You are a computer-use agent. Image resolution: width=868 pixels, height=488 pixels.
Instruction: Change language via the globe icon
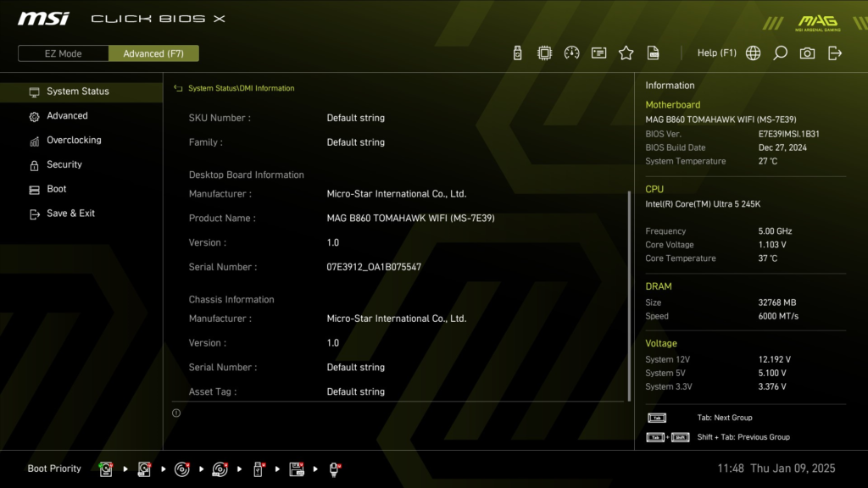[x=753, y=53]
